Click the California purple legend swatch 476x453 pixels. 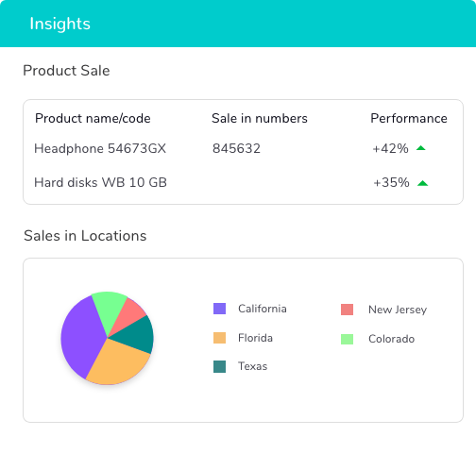219,309
